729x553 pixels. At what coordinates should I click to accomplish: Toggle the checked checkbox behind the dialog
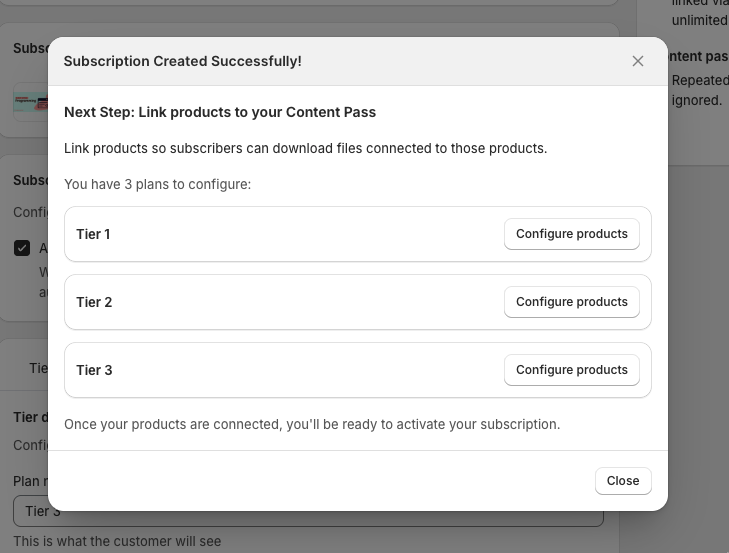(x=22, y=248)
